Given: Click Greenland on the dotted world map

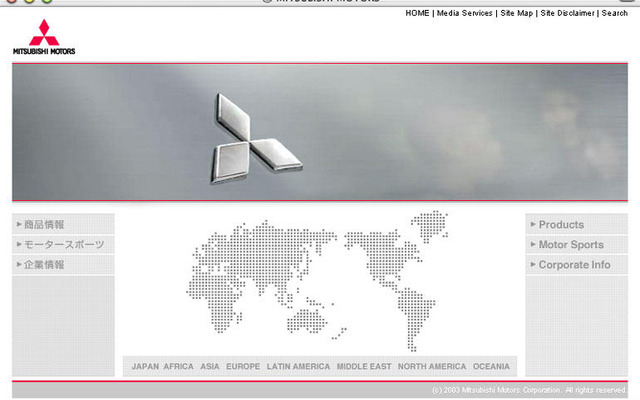Looking at the screenshot, I should click(430, 226).
